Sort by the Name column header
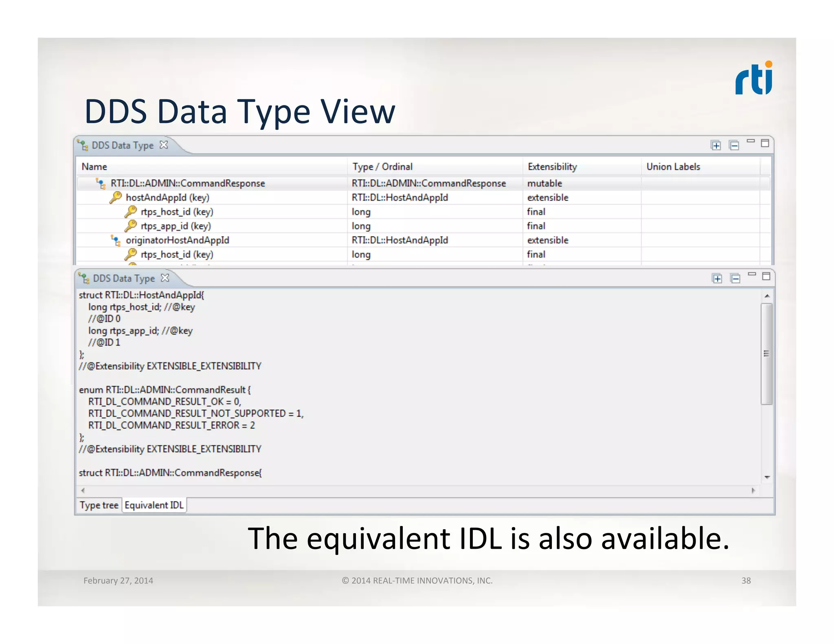 click(x=212, y=166)
